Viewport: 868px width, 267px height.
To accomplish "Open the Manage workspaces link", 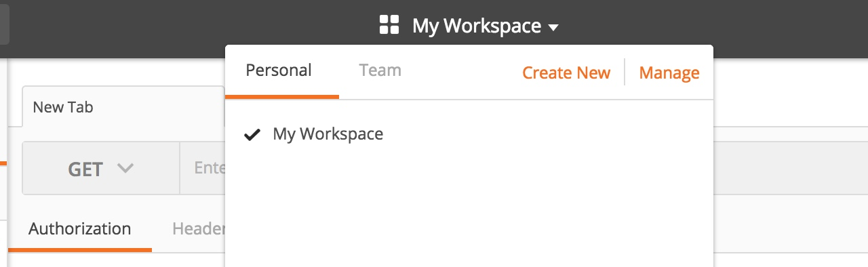I will [669, 73].
